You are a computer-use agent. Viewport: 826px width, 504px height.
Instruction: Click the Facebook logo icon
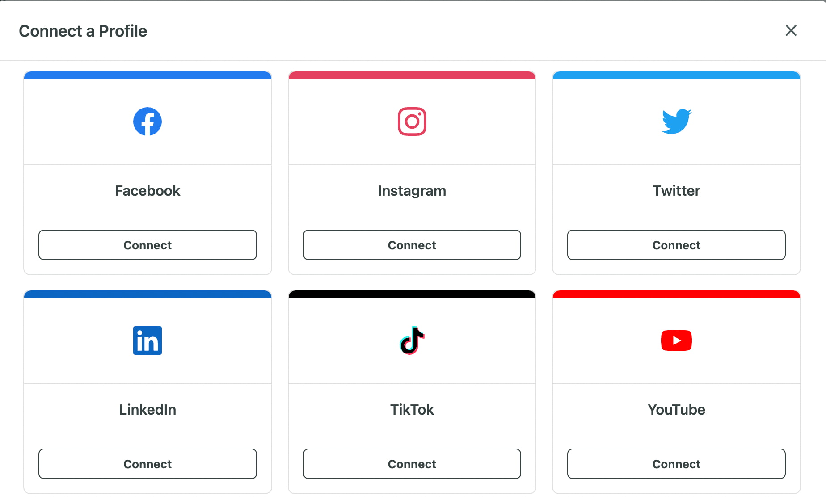[x=147, y=121]
